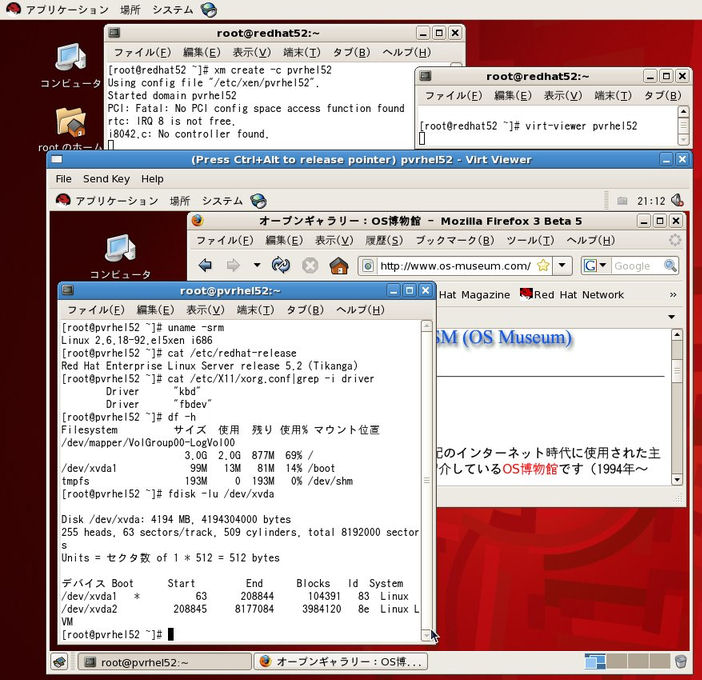Open Firefox ブックマーク(B) menu
Image resolution: width=702 pixels, height=680 pixels.
tap(455, 240)
